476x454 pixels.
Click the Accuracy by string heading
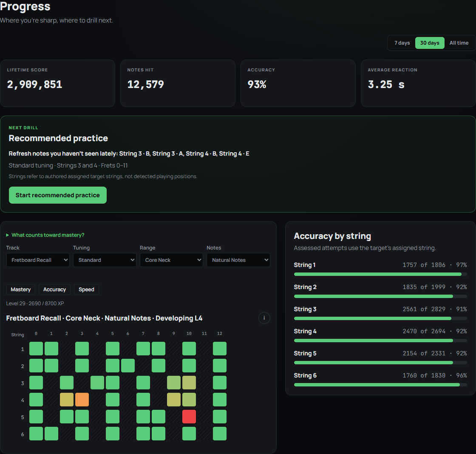coord(332,236)
